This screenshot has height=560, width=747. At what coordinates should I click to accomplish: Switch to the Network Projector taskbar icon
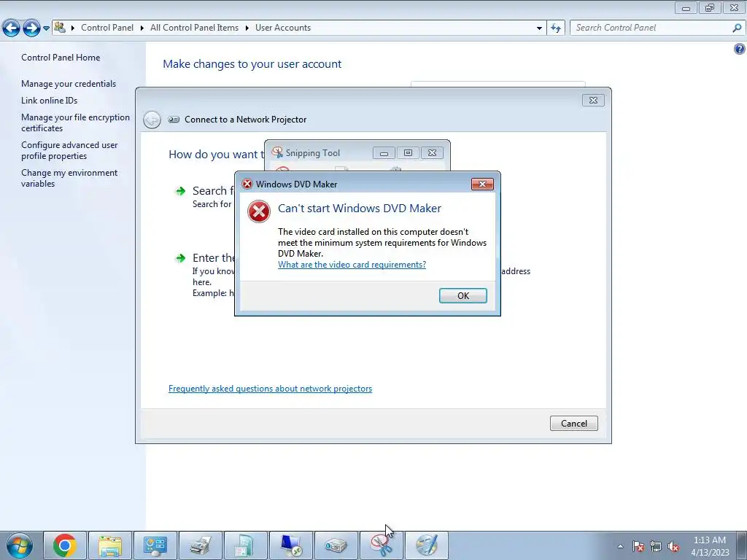336,545
